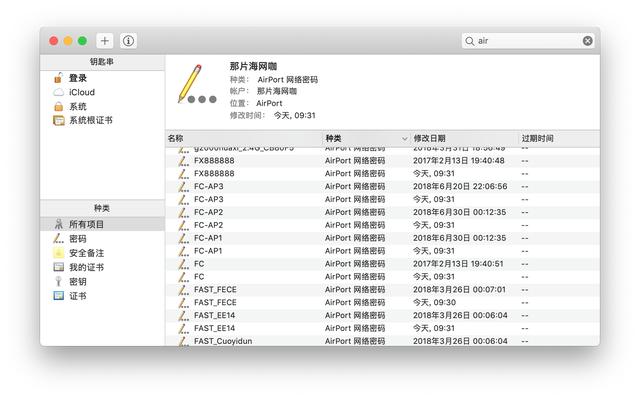Click the 修改时间 今天, 09:31 detail value
Image resolution: width=640 pixels, height=399 pixels.
point(295,115)
